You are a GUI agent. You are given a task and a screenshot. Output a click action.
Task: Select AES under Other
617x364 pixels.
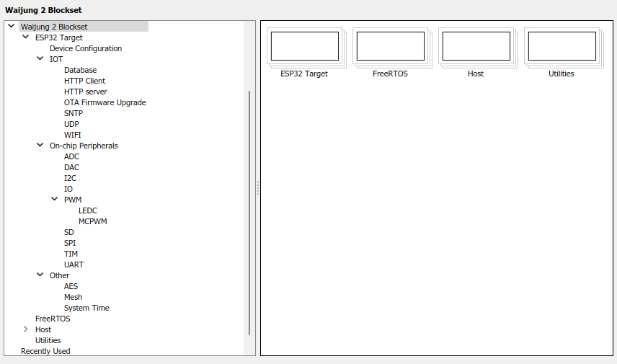pos(71,286)
